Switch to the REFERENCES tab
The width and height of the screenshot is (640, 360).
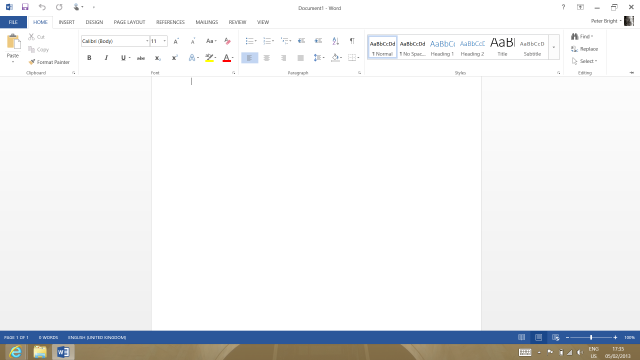170,22
